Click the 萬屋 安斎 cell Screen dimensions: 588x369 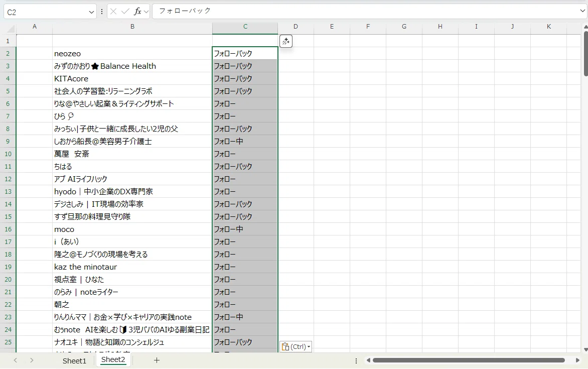click(x=132, y=154)
